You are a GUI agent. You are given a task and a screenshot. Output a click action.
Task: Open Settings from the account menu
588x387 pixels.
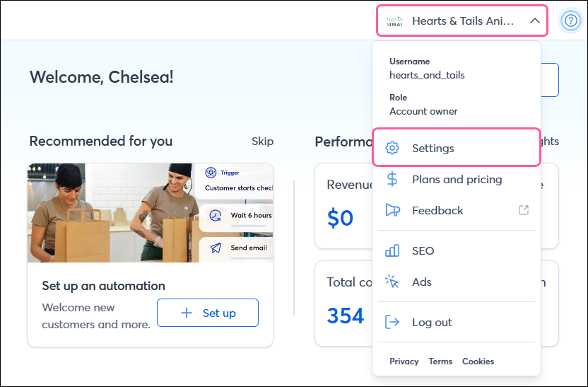[x=457, y=148]
